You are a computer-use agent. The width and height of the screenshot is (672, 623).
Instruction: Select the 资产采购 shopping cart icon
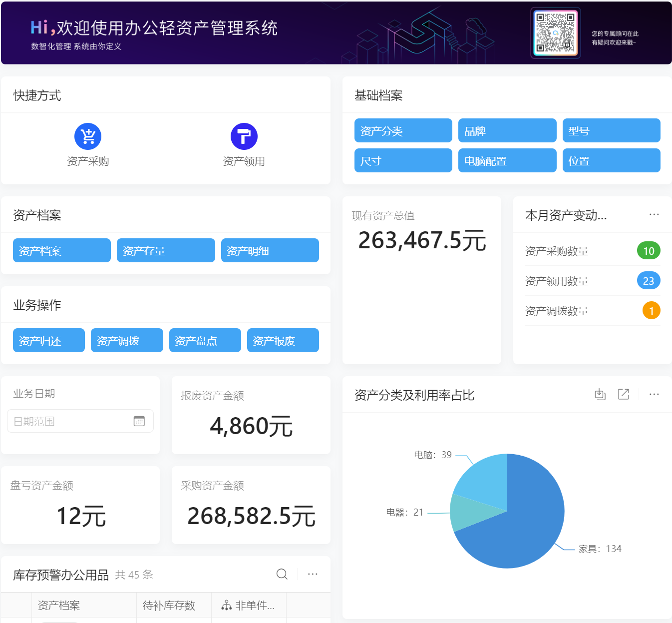point(88,135)
